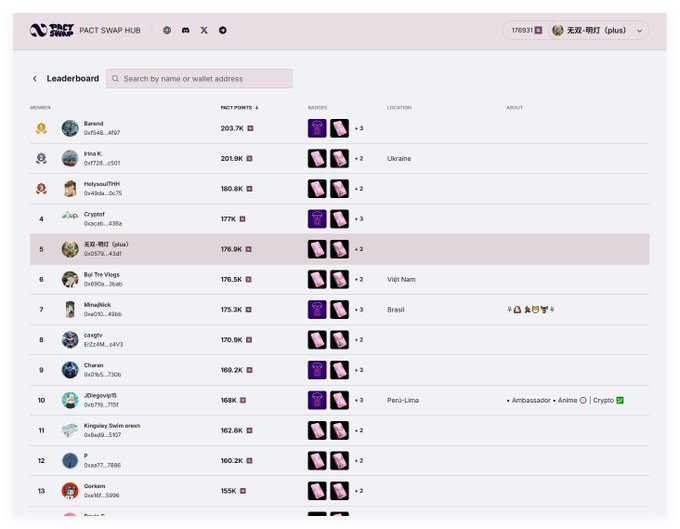Click the points icon next to 203.7K
The width and height of the screenshot is (680, 529).
250,128
